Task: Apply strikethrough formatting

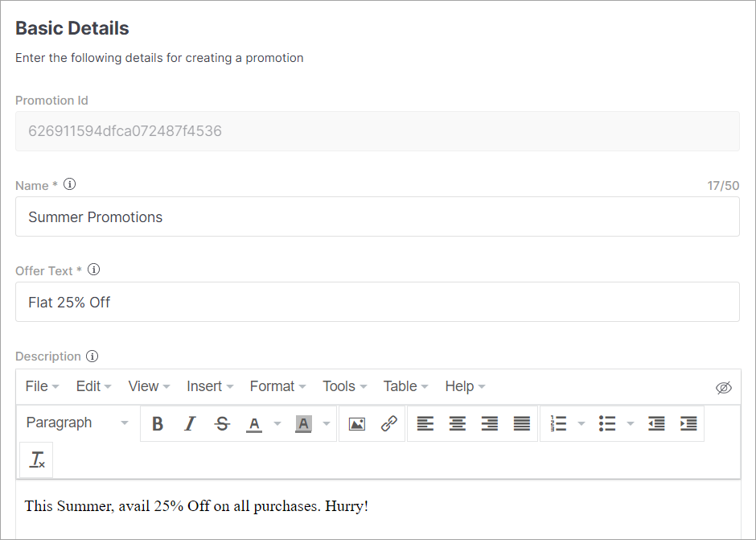Action: [x=222, y=423]
